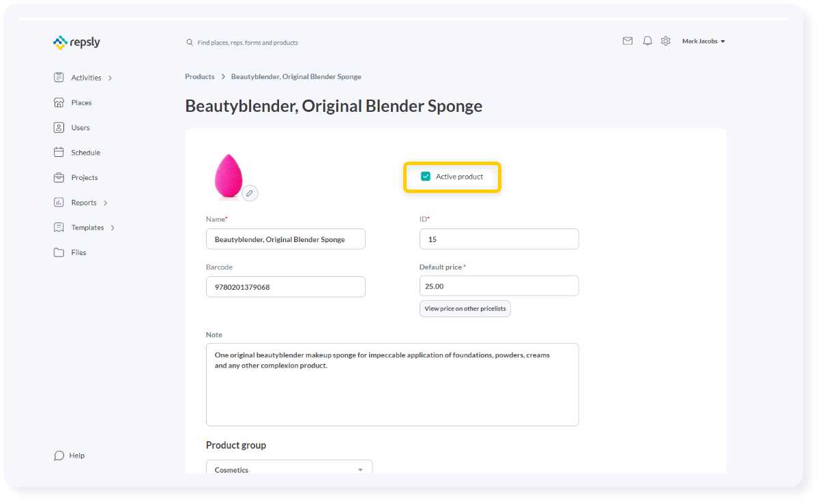Click the Projects briefcase icon
This screenshot has height=504, width=820.
point(59,177)
